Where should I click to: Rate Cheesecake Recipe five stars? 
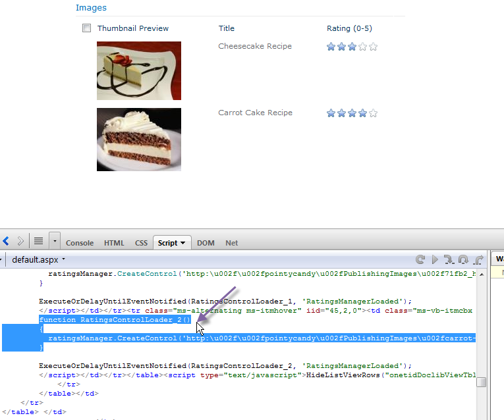pyautogui.click(x=373, y=47)
